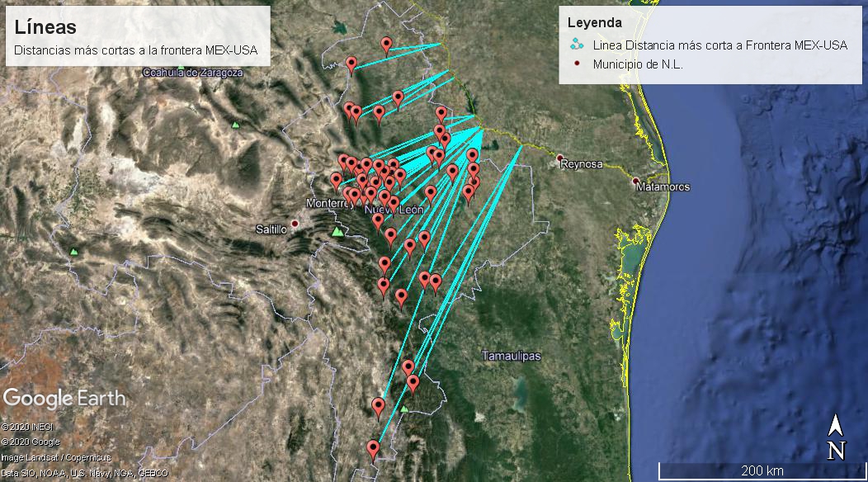Viewport: 868px width, 482px height.
Task: Click the Coahuila de Zaragoza label
Action: pyautogui.click(x=193, y=73)
